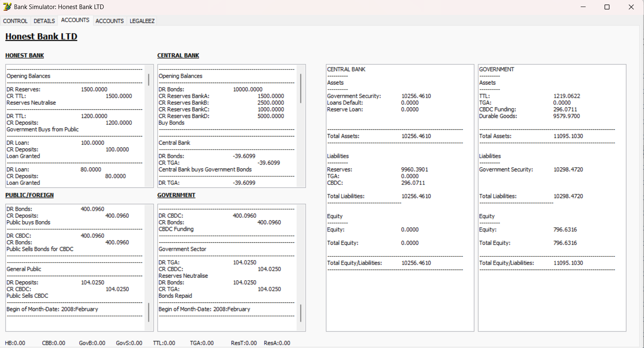Minimize the Bank Simulator window
The height and width of the screenshot is (348, 644).
583,7
